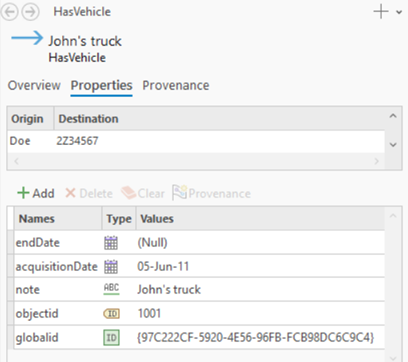Click the blue relationship arrow icon

coord(27,38)
